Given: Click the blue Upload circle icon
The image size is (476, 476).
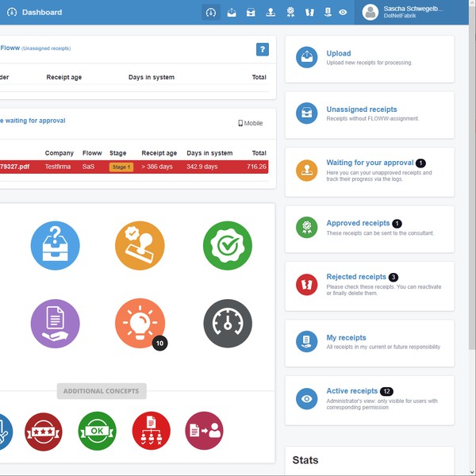Looking at the screenshot, I should 306,57.
